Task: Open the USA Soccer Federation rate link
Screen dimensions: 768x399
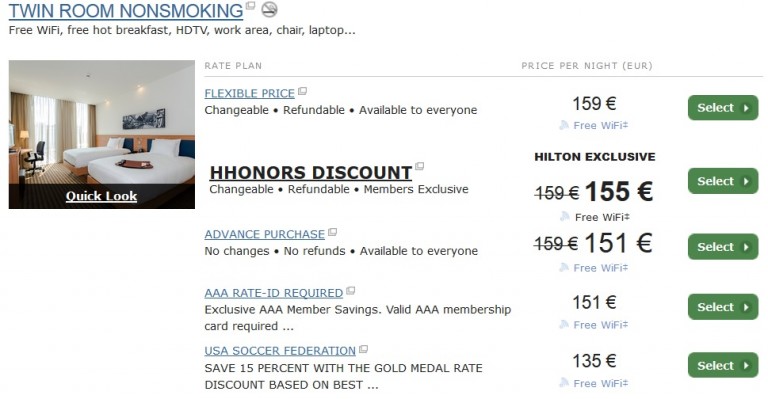Action: (280, 351)
